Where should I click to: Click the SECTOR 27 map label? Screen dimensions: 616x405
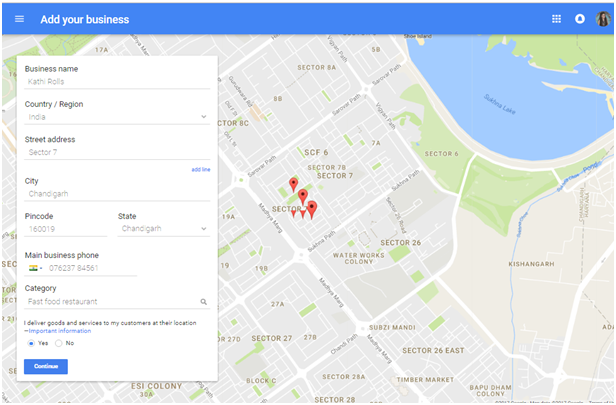click(x=271, y=338)
